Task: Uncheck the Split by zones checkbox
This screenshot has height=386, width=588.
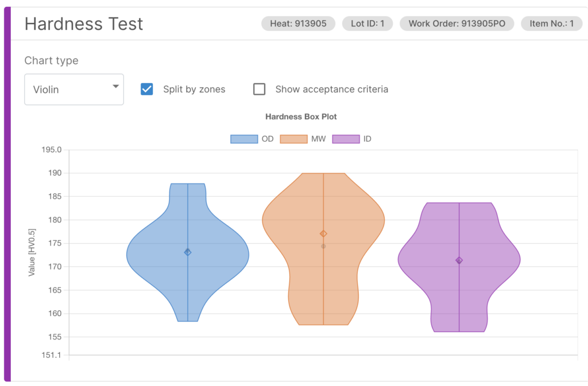Action: (146, 89)
